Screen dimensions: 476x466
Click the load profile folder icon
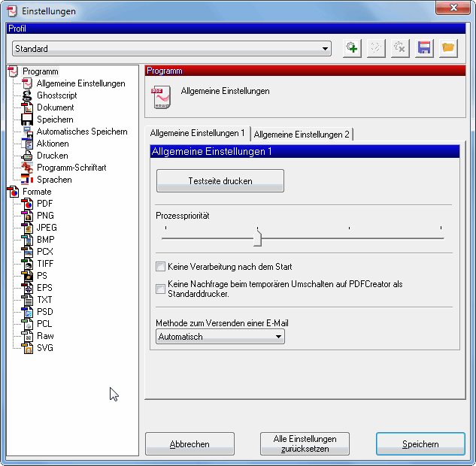click(x=448, y=48)
